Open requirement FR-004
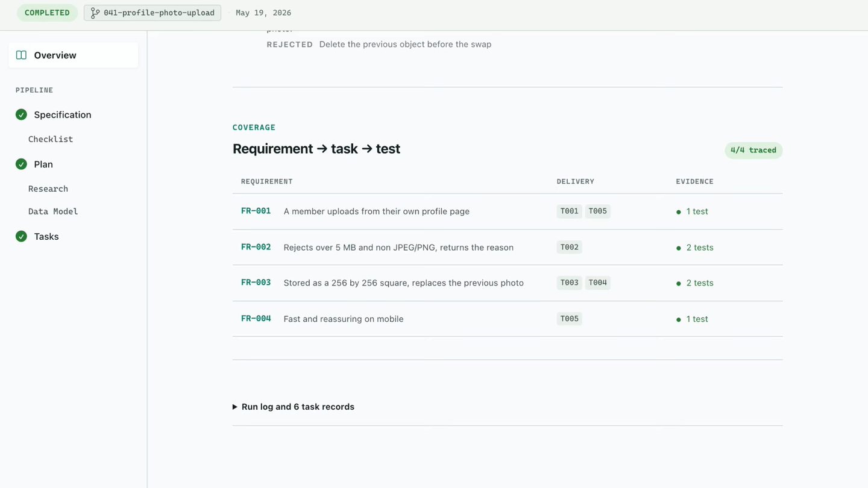Image resolution: width=868 pixels, height=488 pixels. (x=256, y=319)
